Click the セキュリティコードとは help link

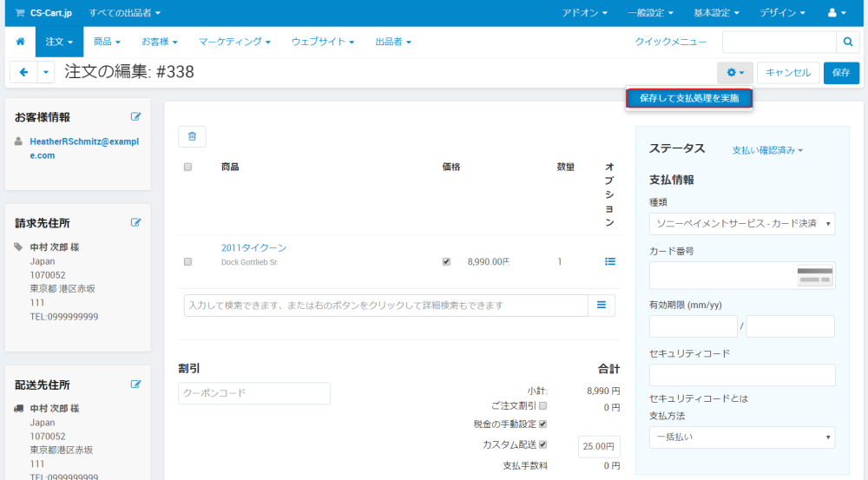click(699, 398)
